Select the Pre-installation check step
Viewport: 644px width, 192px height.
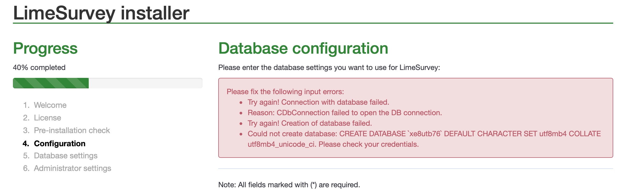[72, 130]
